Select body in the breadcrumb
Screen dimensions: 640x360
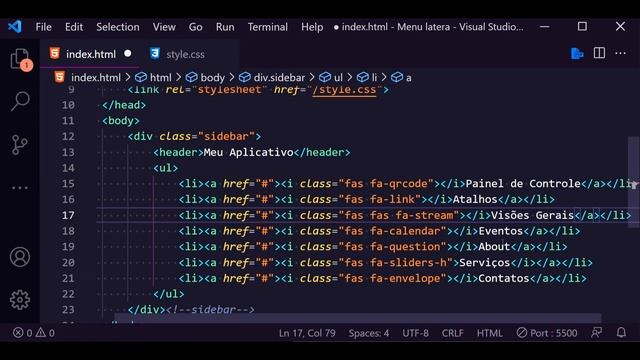[212, 78]
